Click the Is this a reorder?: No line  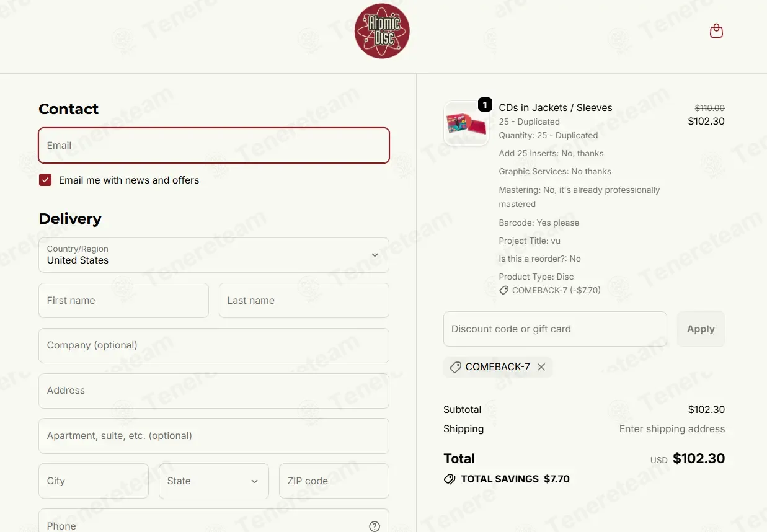tap(539, 259)
